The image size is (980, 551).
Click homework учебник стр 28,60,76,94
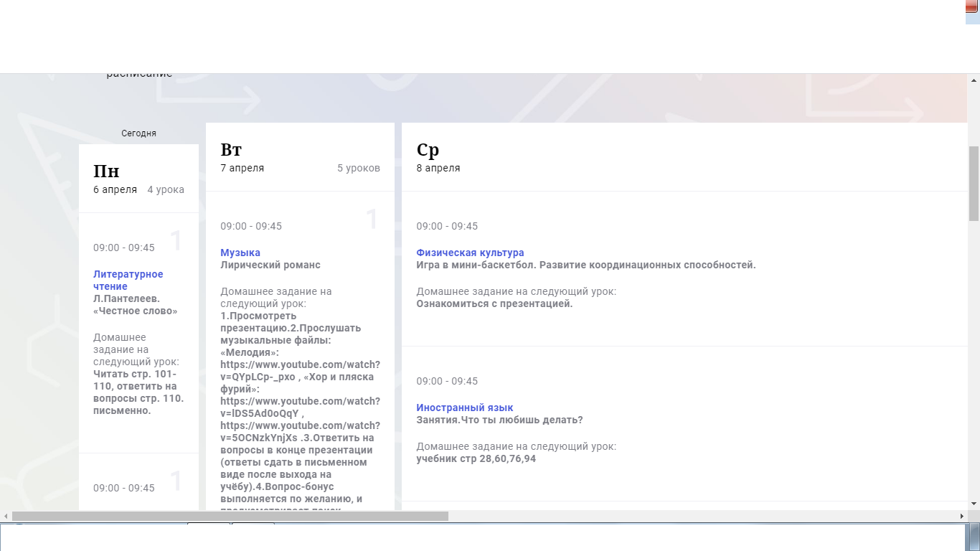(x=476, y=458)
